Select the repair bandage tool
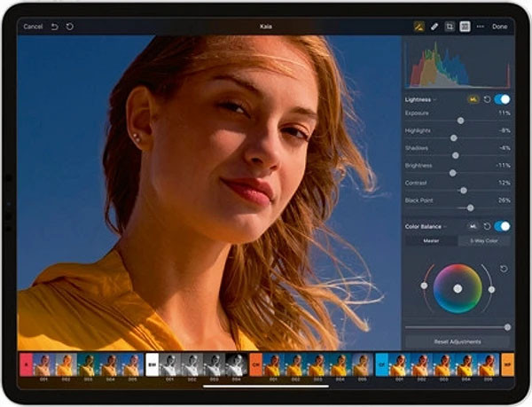Image resolution: width=532 pixels, height=407 pixels. pyautogui.click(x=434, y=27)
